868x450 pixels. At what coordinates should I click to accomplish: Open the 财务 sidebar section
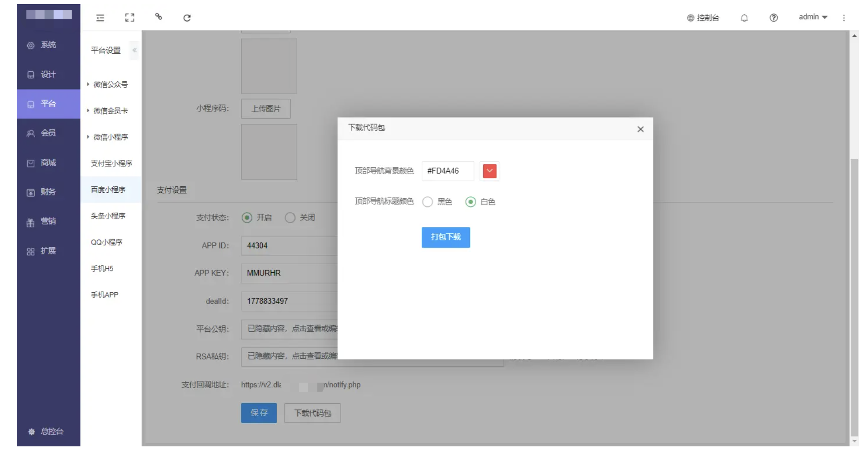49,192
